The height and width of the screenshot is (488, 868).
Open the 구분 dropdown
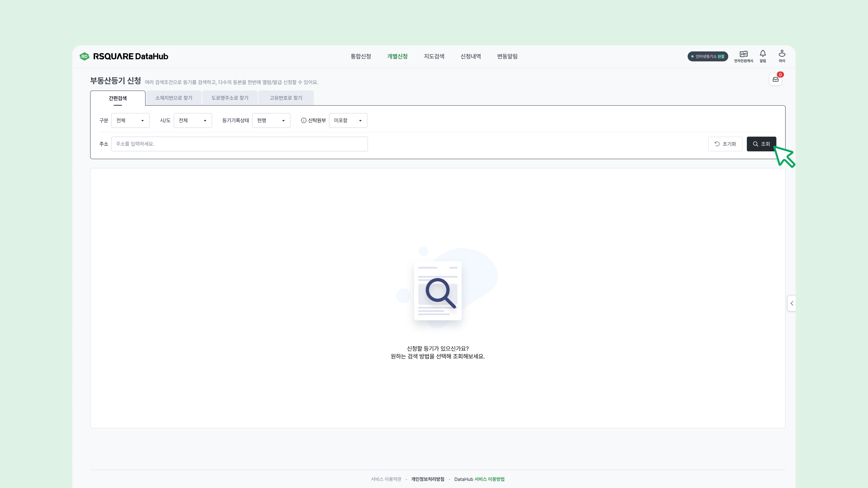(130, 121)
